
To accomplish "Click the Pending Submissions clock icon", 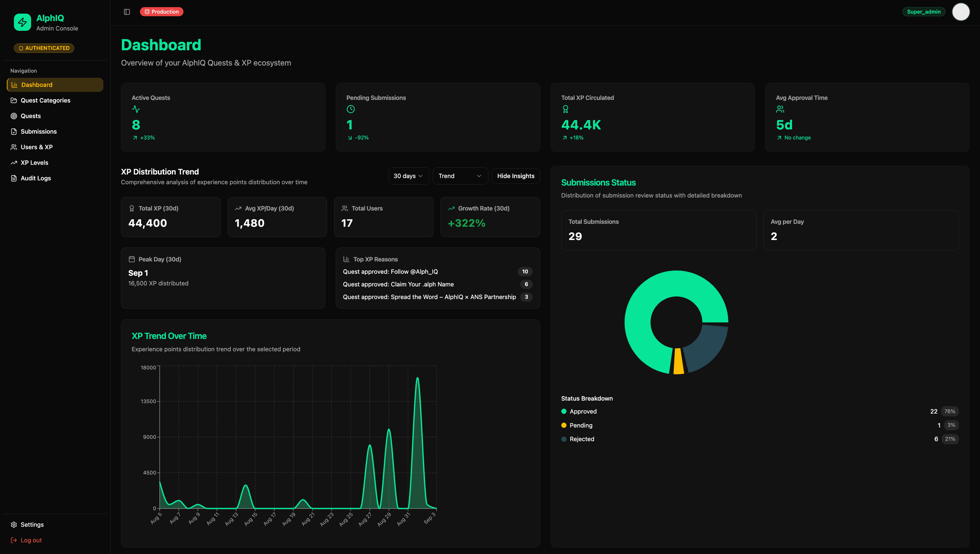I will click(350, 109).
